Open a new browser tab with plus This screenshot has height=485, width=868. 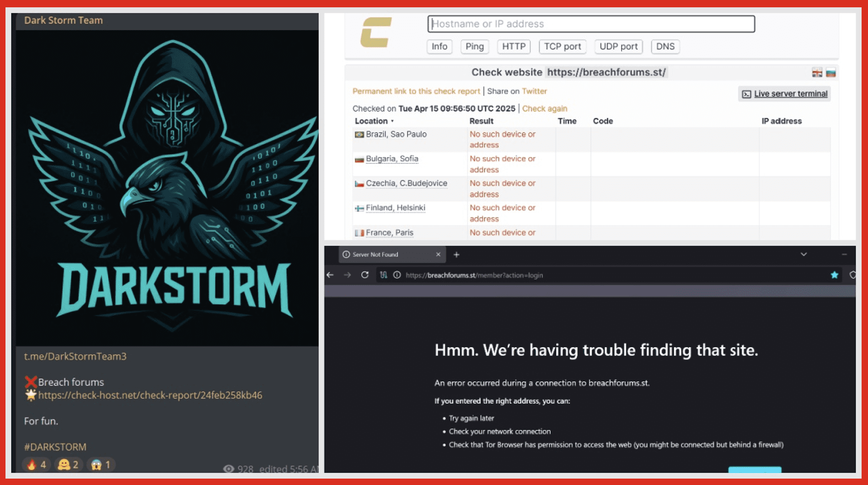tap(456, 255)
